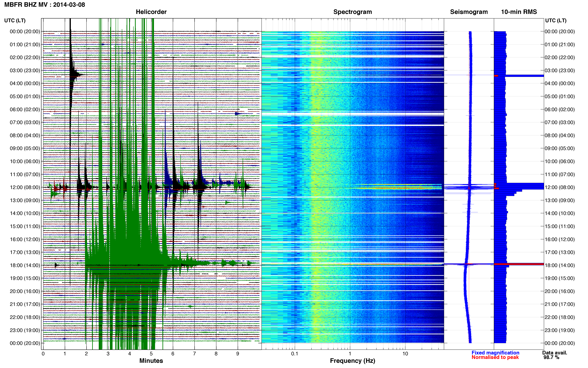The height and width of the screenshot is (368, 588).
Task: Click the right '13:00 (09:00)' time label
Action: pos(560,200)
